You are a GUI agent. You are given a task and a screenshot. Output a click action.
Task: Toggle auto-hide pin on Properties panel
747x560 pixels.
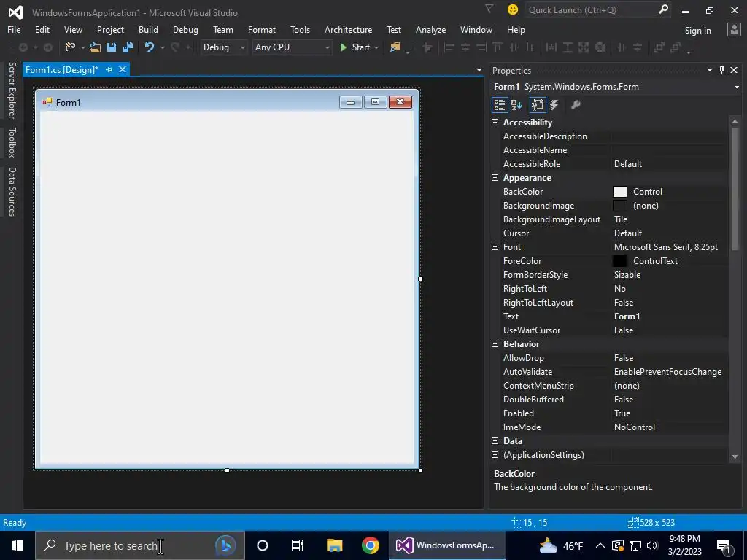(x=721, y=70)
